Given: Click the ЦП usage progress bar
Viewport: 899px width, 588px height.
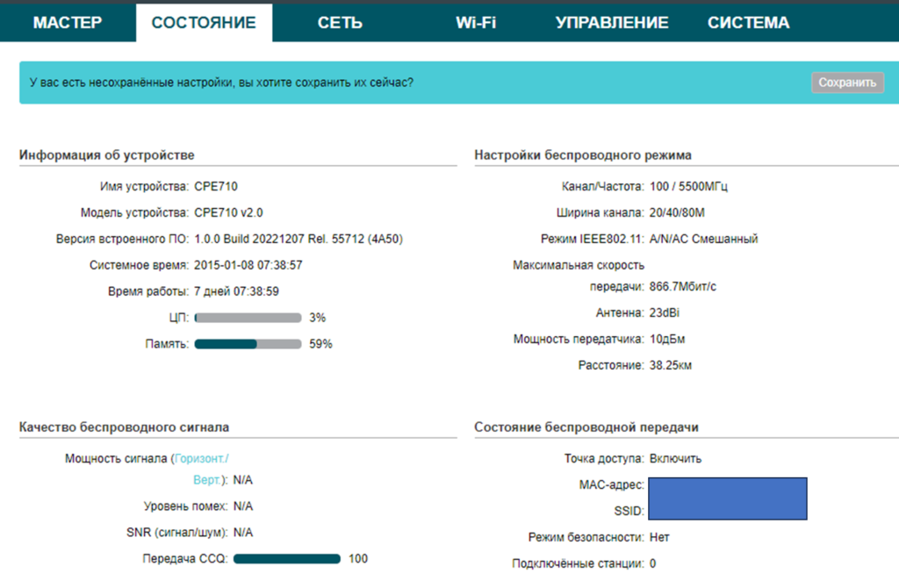Looking at the screenshot, I should click(248, 318).
